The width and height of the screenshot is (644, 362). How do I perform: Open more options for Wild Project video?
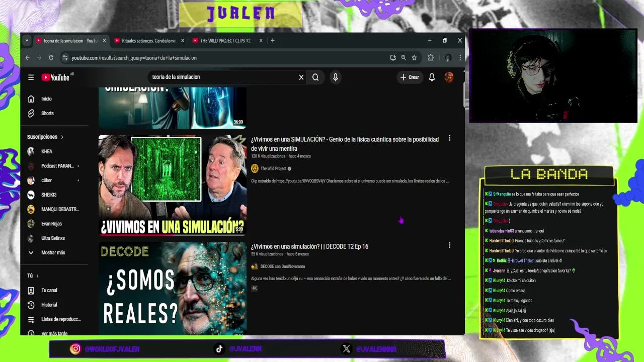coord(449,138)
